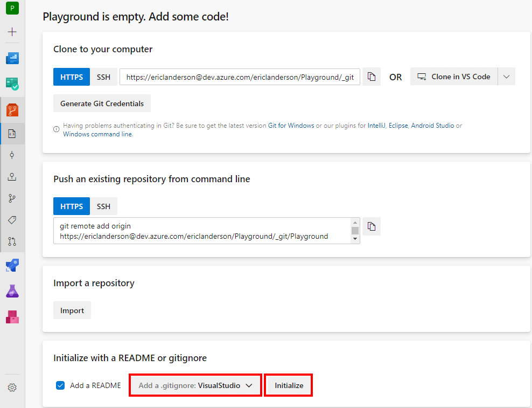This screenshot has width=532, height=408.
Task: Open the Playground project avatar icon
Action: pos(12,8)
